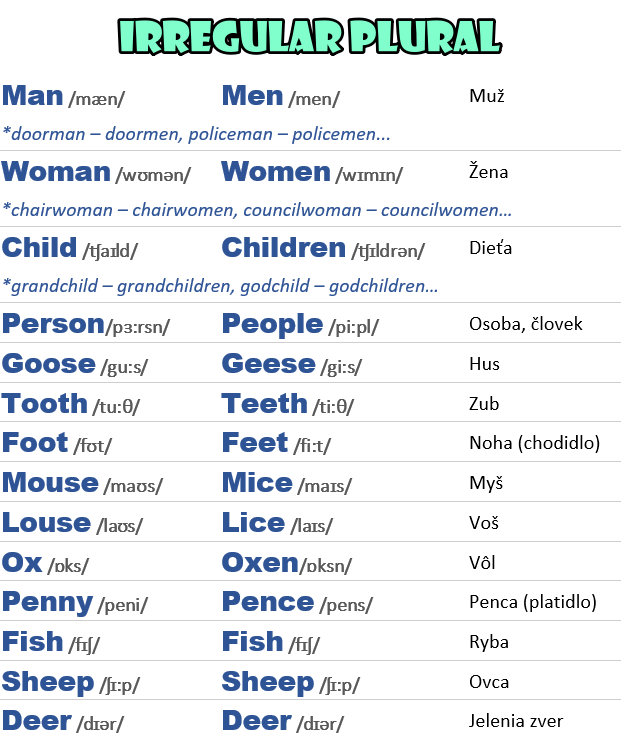Select the grandchild – grandchildren example line

point(220,286)
